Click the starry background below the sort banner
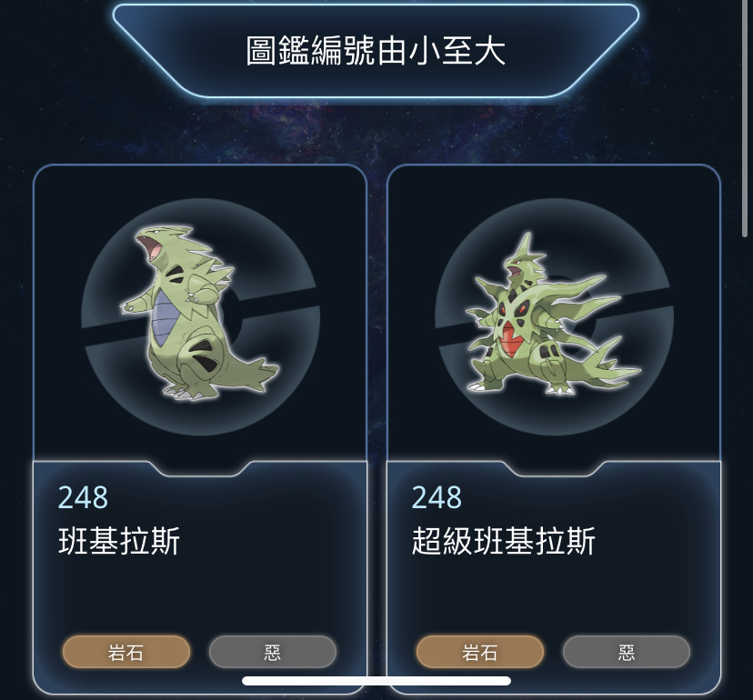Viewport: 753px width, 700px height. pos(376,132)
